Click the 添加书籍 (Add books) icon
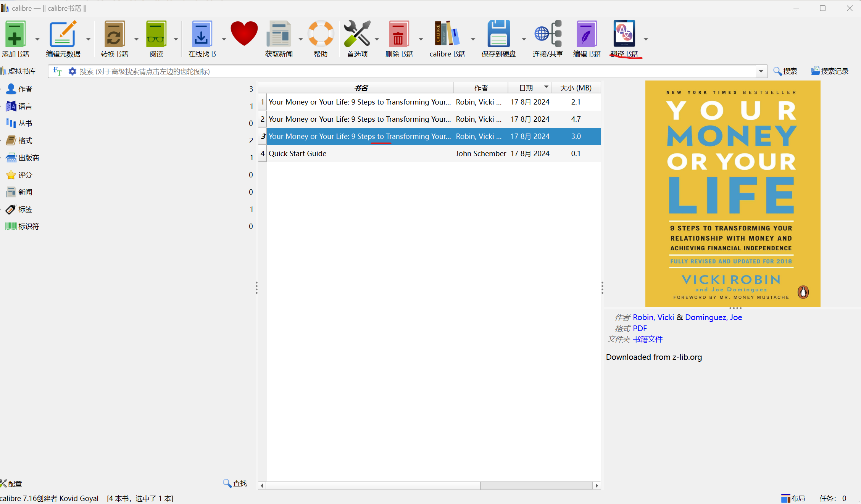The height and width of the screenshot is (504, 861). click(x=15, y=34)
